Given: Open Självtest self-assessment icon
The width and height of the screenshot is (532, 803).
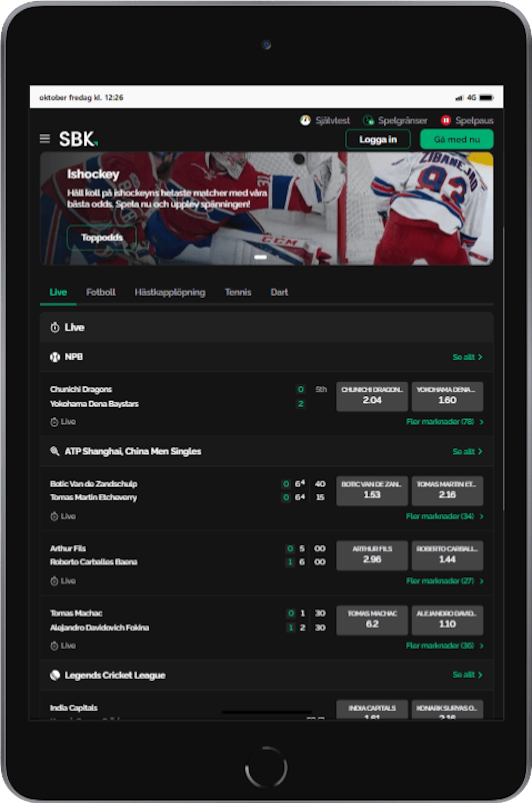Looking at the screenshot, I should (x=305, y=120).
